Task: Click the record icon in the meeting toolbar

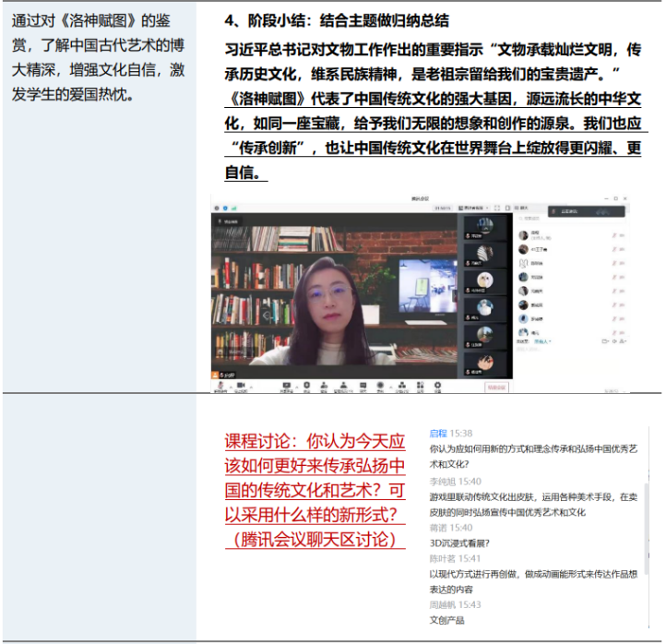Action: click(x=381, y=386)
